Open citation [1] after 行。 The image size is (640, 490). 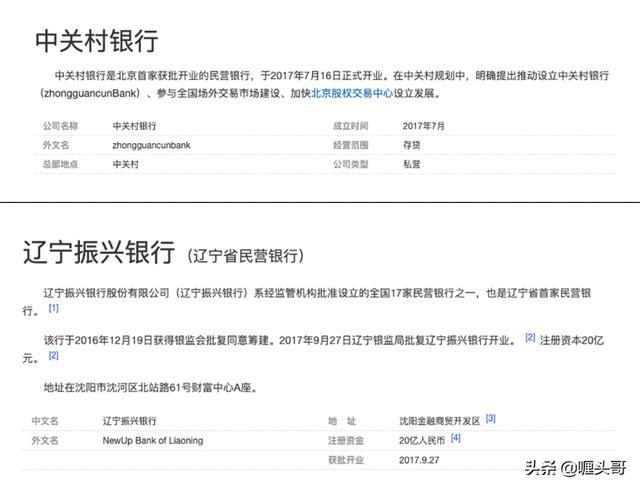[53, 308]
